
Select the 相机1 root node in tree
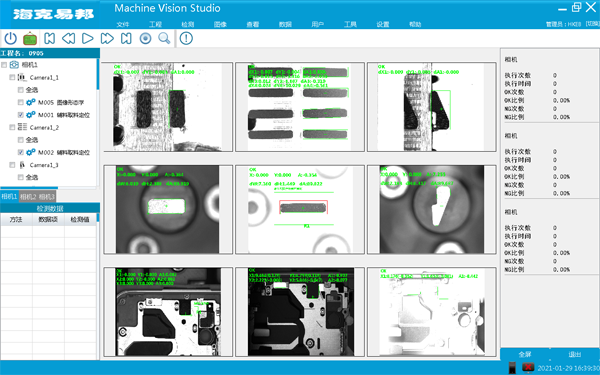pyautogui.click(x=29, y=65)
